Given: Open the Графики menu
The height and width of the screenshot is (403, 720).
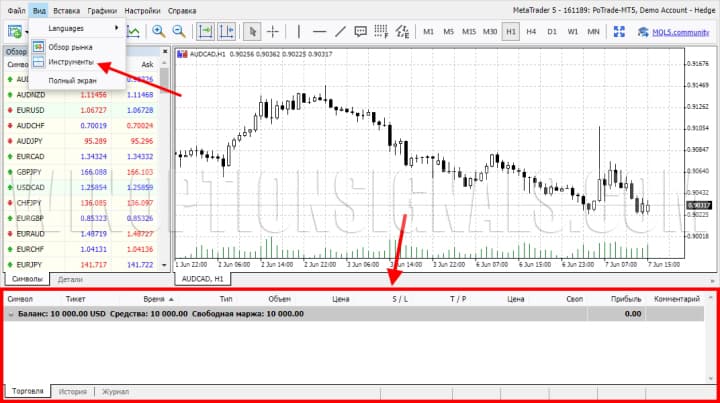Looking at the screenshot, I should (101, 9).
